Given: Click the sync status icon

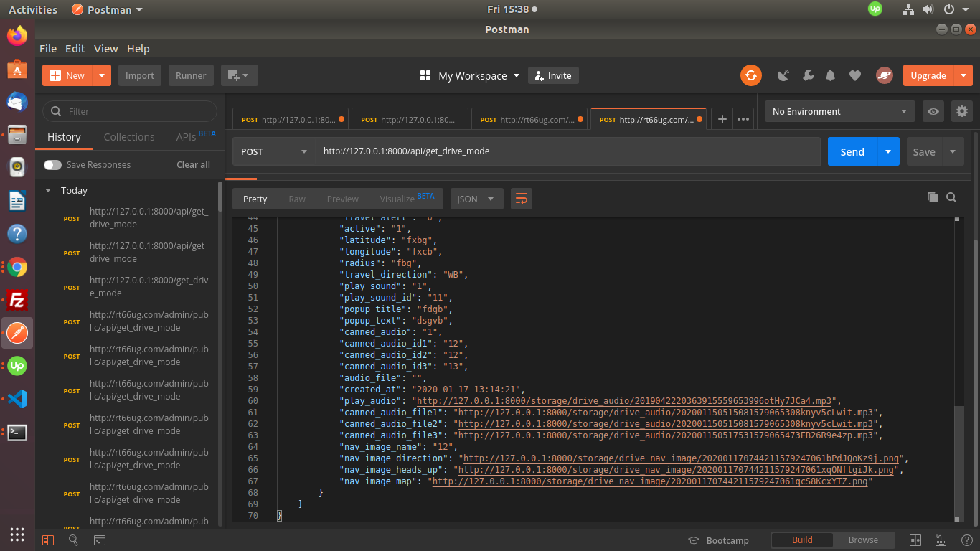Looking at the screenshot, I should [x=750, y=75].
